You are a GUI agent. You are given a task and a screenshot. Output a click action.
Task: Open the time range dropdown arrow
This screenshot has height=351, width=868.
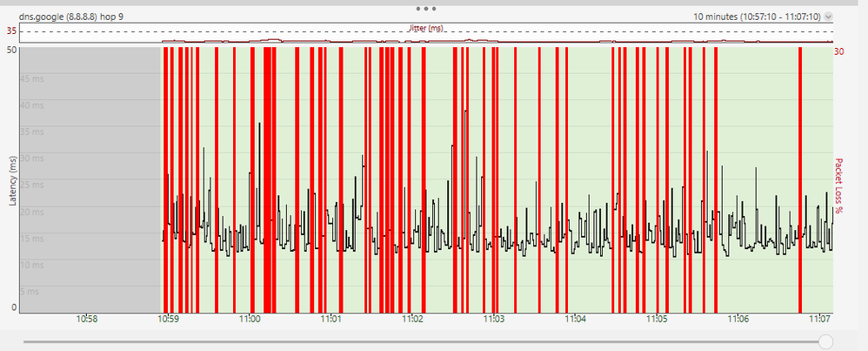coord(828,17)
